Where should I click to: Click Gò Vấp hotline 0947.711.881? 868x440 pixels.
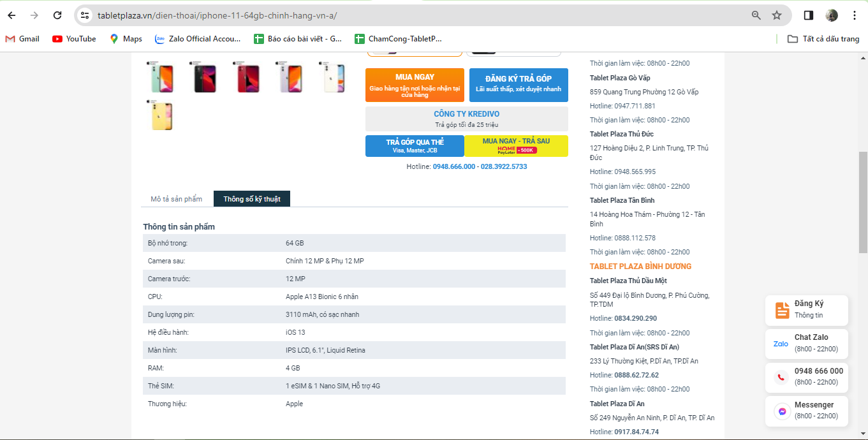[x=635, y=106]
